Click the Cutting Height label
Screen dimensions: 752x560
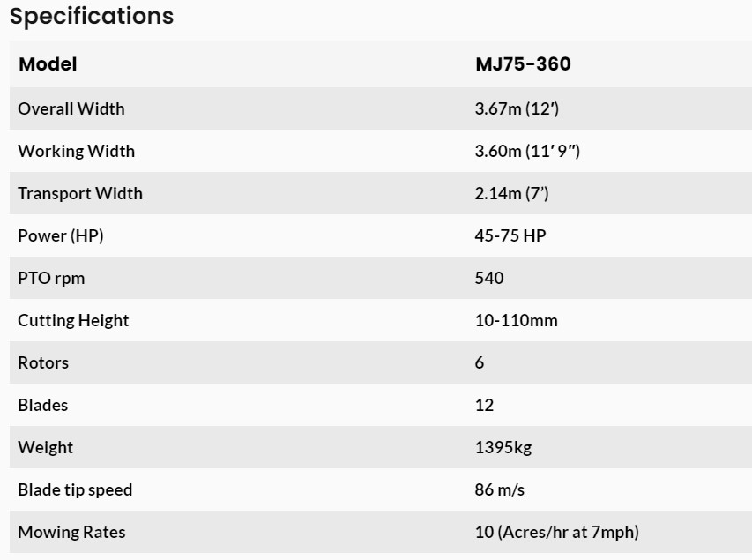(x=73, y=320)
